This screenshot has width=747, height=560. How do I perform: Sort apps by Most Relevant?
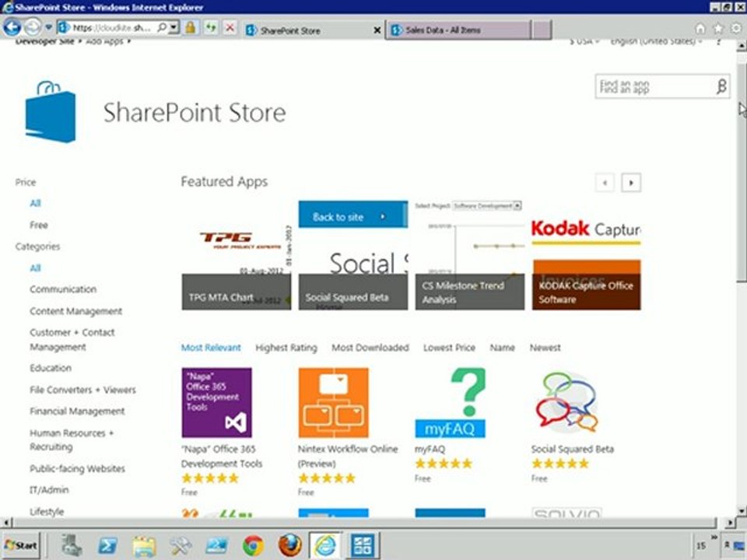click(211, 348)
